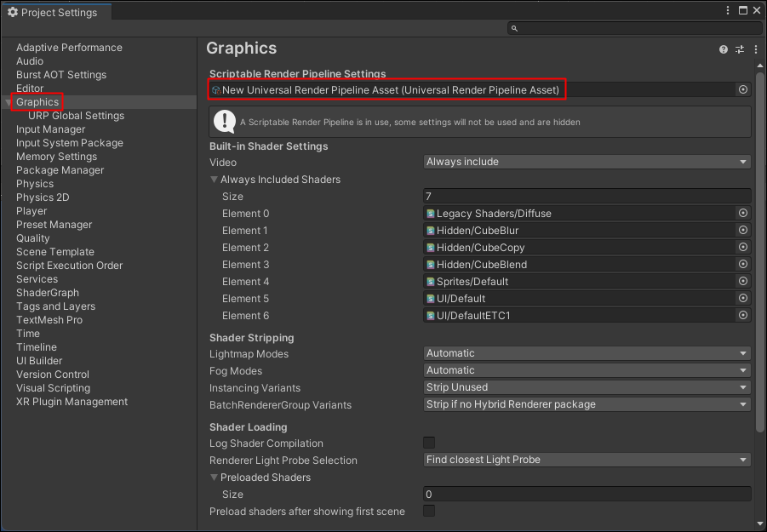Open object picker for Element 1
Screen dimensions: 767x532
[x=742, y=230]
